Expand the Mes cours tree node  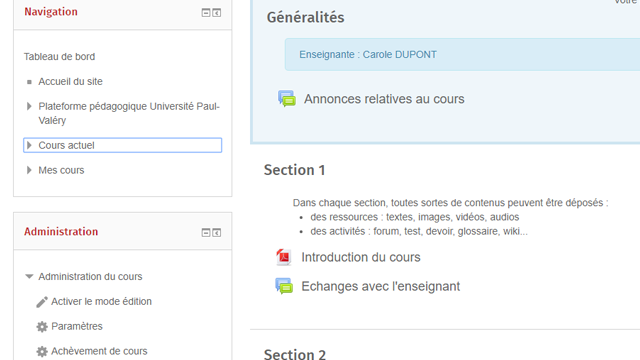tap(29, 170)
